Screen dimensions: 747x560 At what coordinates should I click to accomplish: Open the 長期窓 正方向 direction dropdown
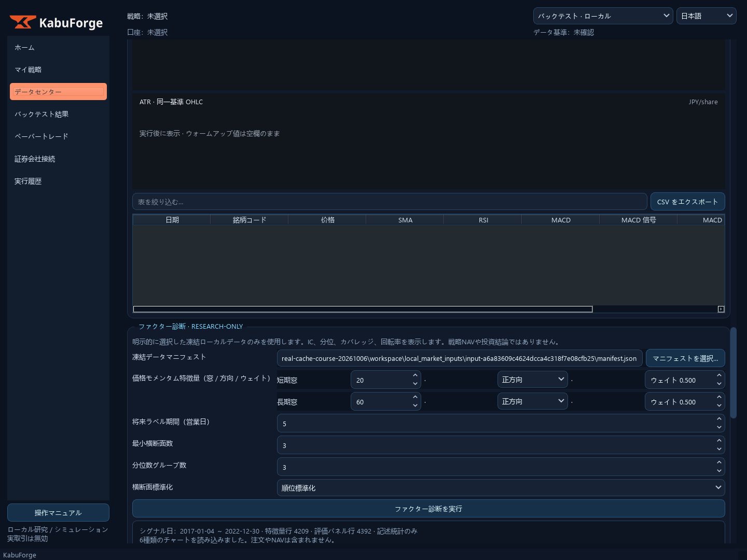[532, 401]
